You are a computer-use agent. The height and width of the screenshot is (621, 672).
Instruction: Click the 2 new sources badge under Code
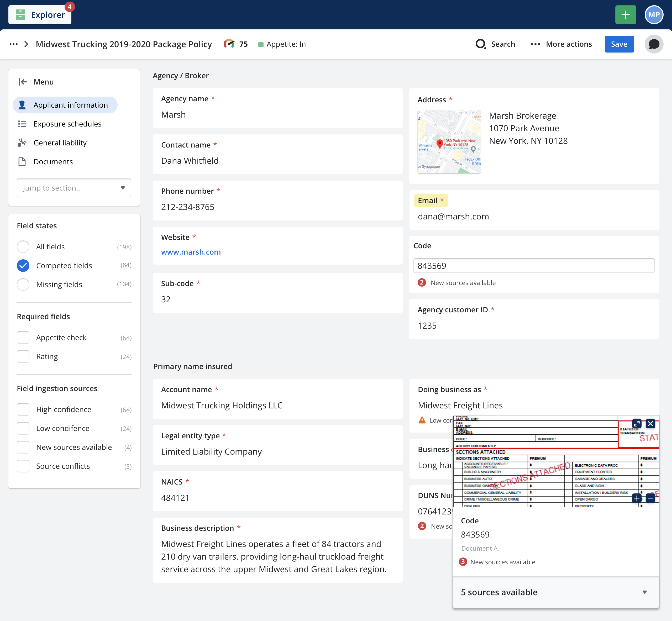pos(422,283)
